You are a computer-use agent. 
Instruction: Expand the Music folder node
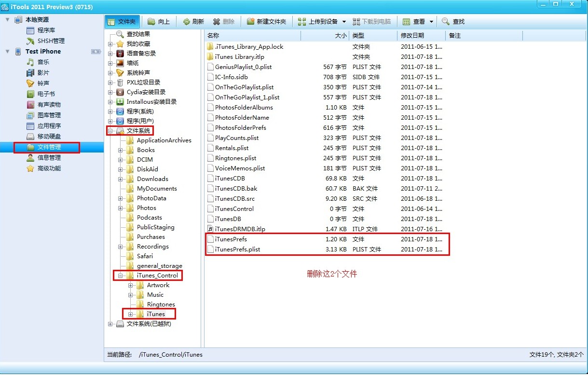(130, 295)
